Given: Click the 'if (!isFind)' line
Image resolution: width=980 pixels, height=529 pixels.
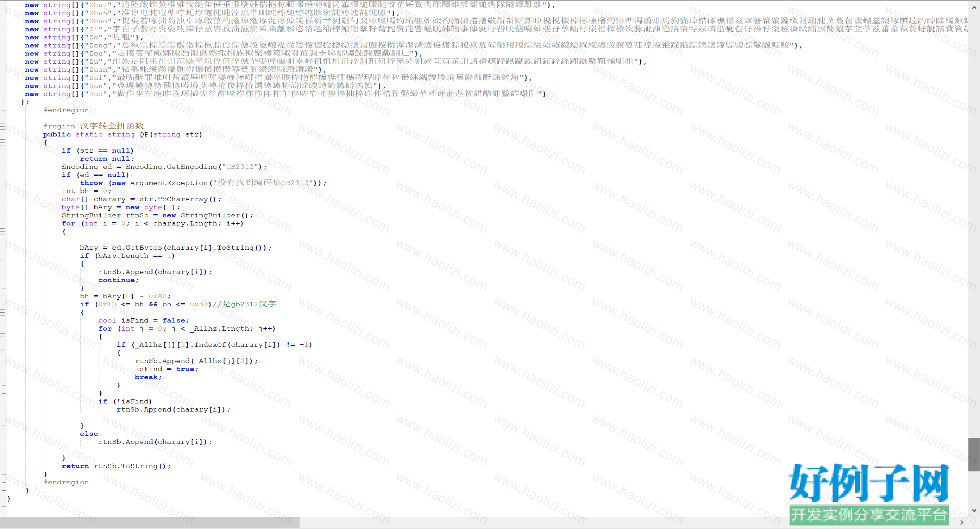Looking at the screenshot, I should pyautogui.click(x=125, y=402).
